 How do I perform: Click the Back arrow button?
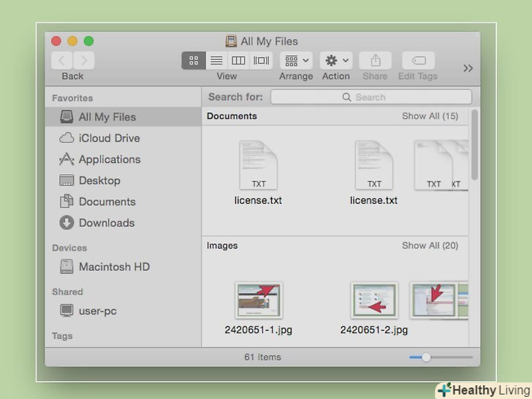tap(62, 61)
